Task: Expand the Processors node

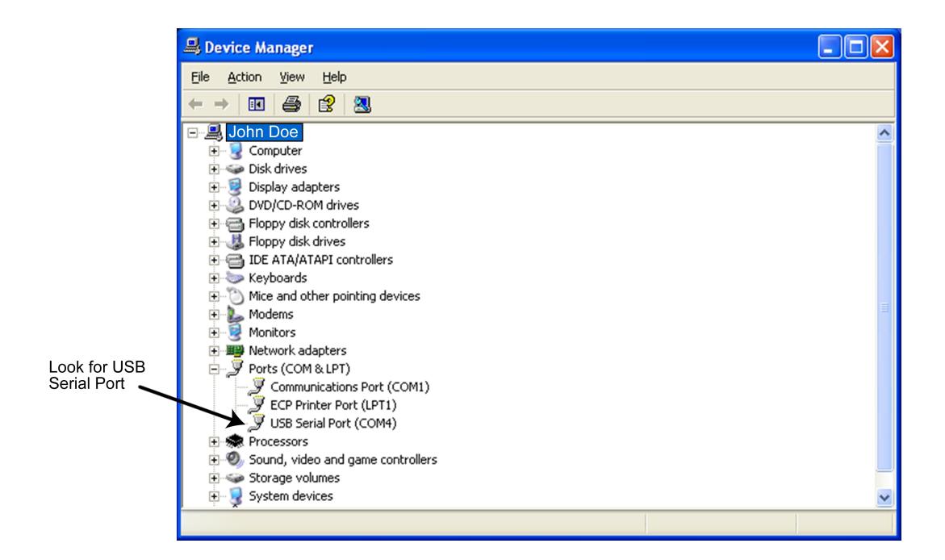Action: click(x=214, y=442)
